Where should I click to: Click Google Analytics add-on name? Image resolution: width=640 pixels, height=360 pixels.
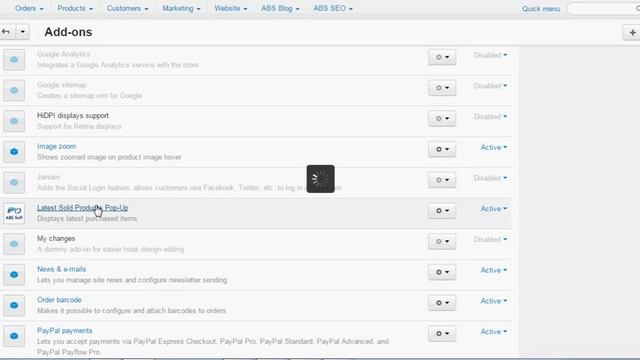tap(63, 54)
